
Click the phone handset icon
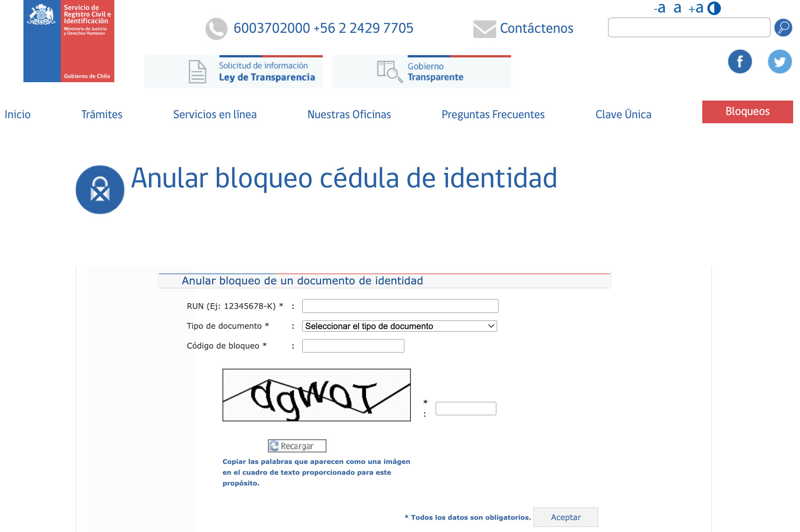click(x=216, y=29)
